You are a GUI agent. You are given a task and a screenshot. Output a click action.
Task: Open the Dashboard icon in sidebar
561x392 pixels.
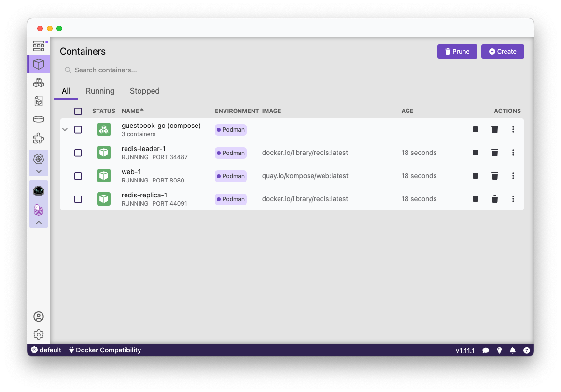click(x=39, y=46)
